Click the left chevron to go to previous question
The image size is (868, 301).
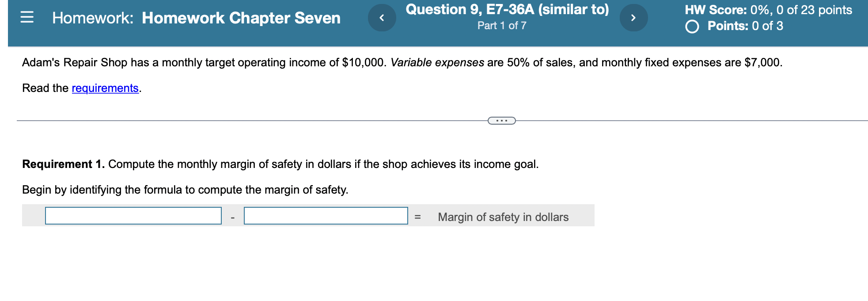coord(382,18)
